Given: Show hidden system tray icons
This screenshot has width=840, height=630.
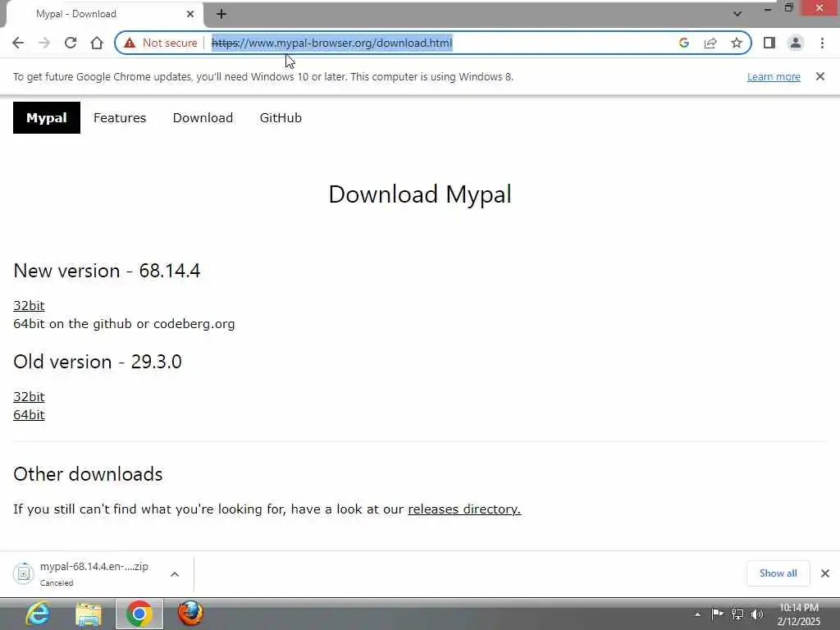Looking at the screenshot, I should (697, 614).
